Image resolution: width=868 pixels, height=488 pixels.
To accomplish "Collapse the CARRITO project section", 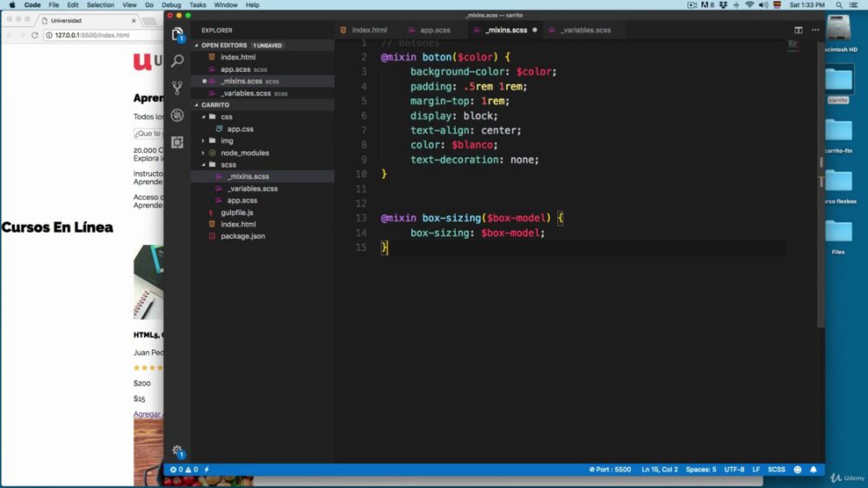I will (x=214, y=105).
